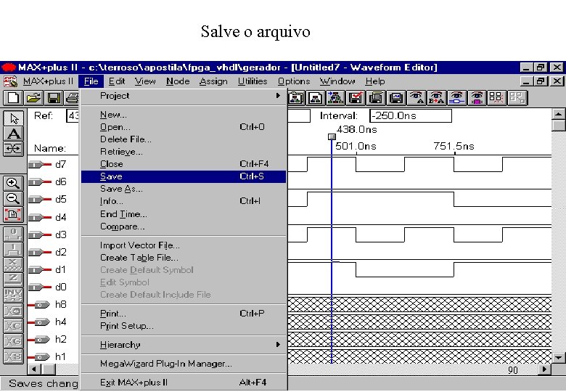This screenshot has height=392, width=566.
Task: Select Create Table File... entry
Action: tap(184, 258)
